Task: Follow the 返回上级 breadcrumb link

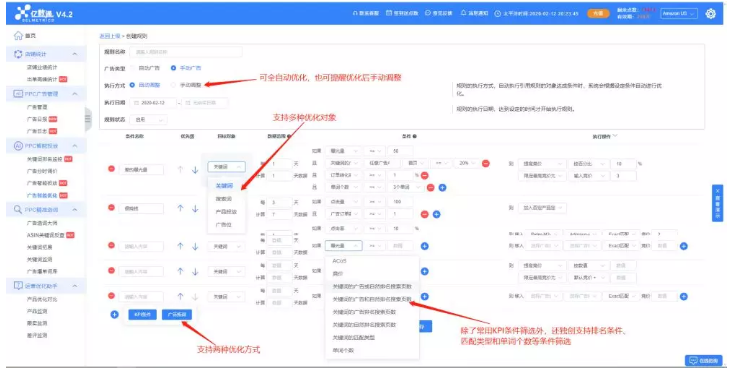Action: click(x=109, y=36)
